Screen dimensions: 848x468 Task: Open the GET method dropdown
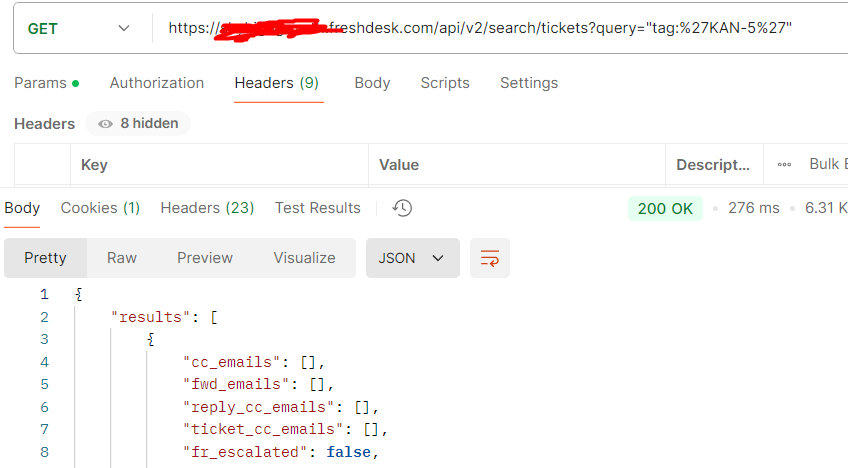point(79,28)
